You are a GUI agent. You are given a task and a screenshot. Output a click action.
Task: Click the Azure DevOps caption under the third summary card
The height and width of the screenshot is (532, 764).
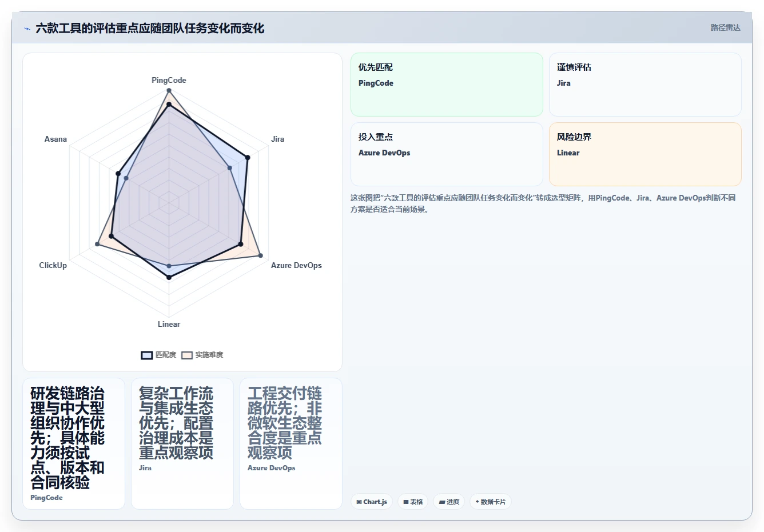point(272,468)
